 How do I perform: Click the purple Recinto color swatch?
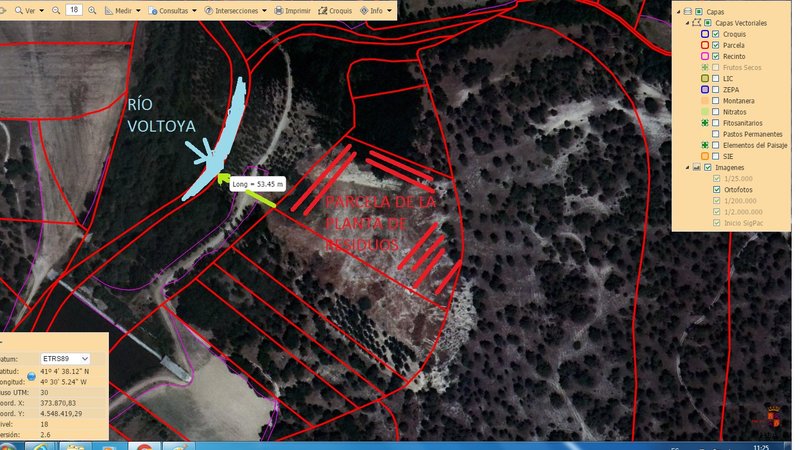coord(705,56)
